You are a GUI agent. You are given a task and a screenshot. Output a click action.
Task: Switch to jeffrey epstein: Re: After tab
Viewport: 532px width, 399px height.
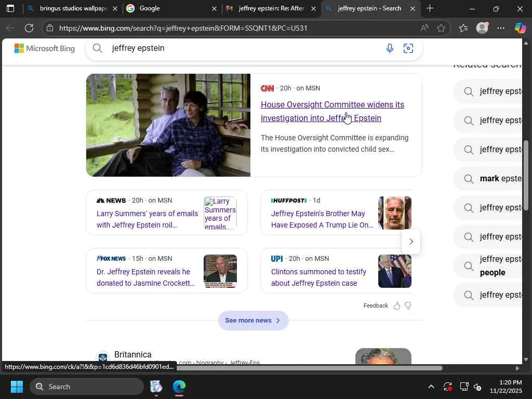(271, 8)
